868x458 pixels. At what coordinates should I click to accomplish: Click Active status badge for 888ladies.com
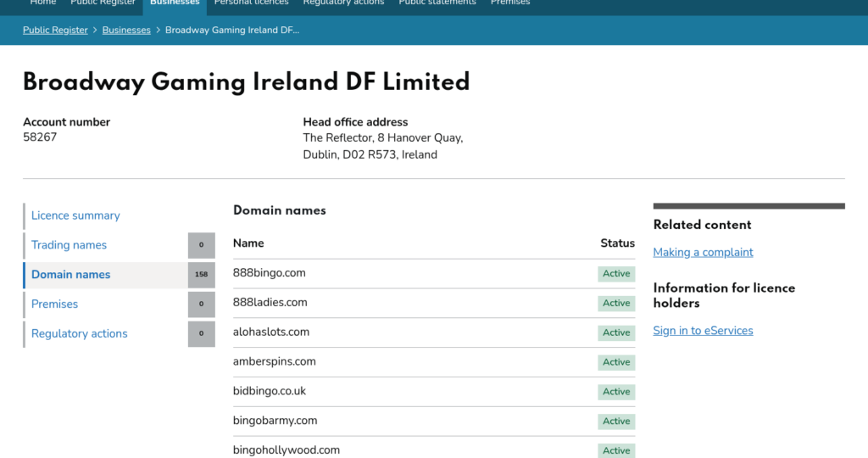pos(616,303)
